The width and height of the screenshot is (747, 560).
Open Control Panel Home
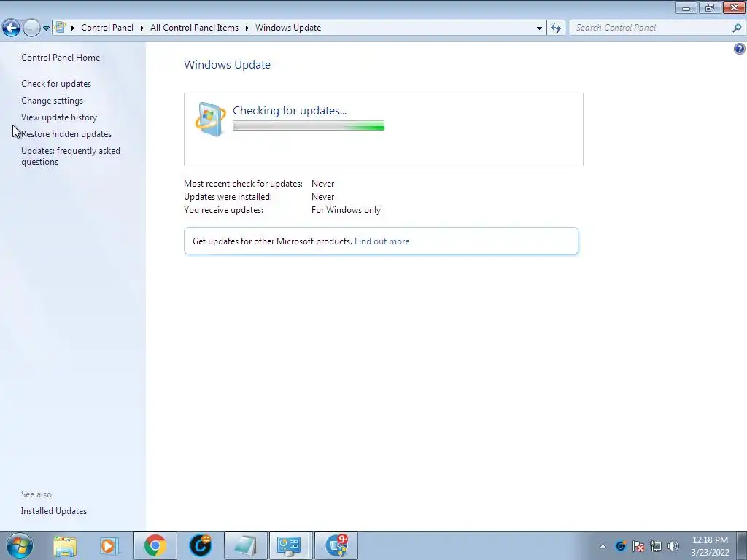(x=61, y=58)
